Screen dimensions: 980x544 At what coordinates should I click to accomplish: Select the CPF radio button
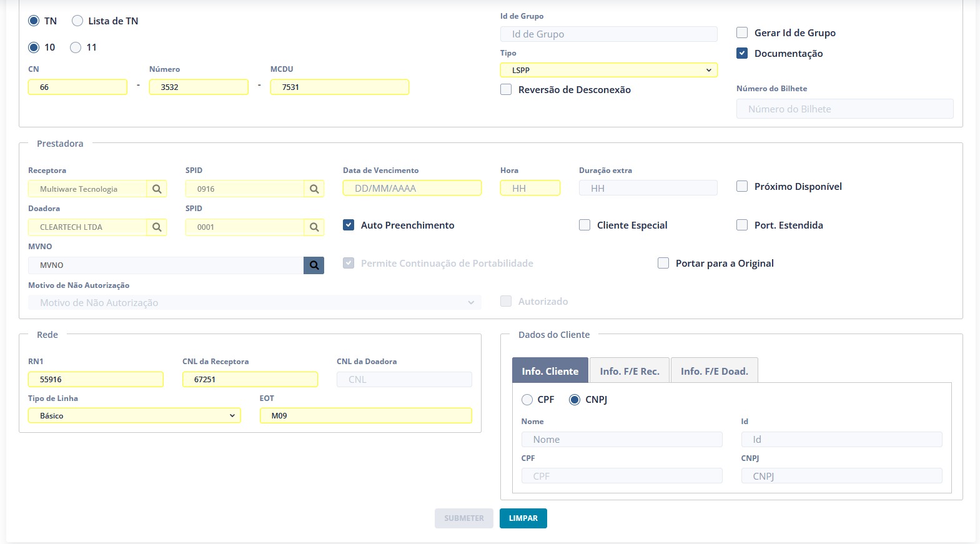click(527, 399)
